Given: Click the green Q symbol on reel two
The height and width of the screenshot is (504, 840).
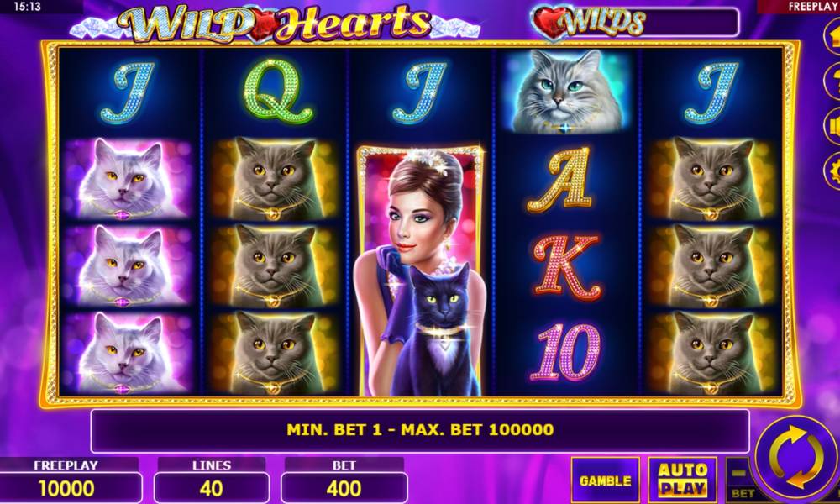Looking at the screenshot, I should tap(277, 91).
